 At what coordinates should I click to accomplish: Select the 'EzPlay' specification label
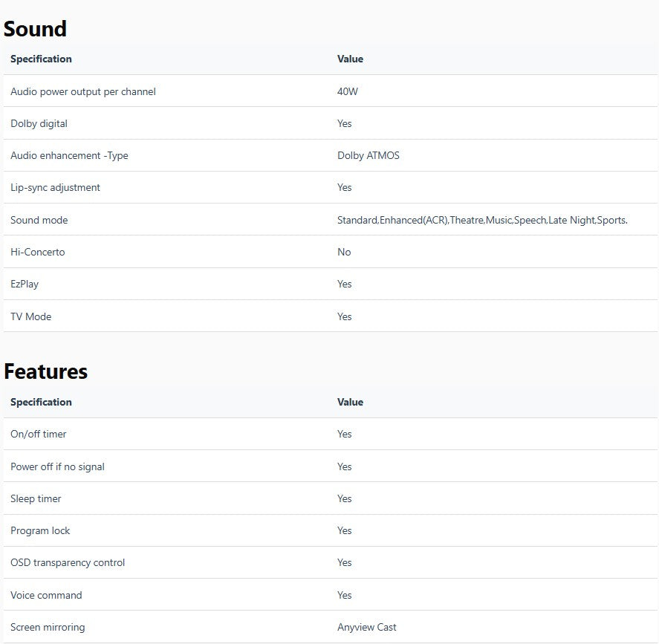tap(25, 284)
